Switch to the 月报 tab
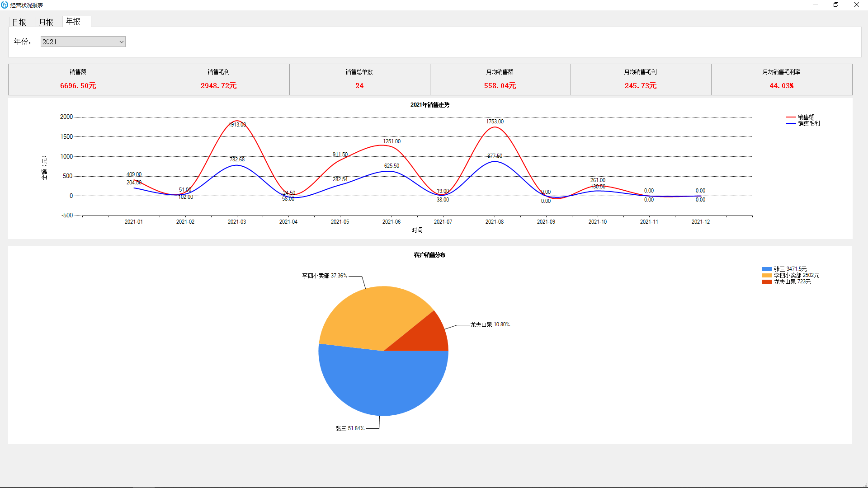Screen dimensions: 868x488 click(x=46, y=22)
